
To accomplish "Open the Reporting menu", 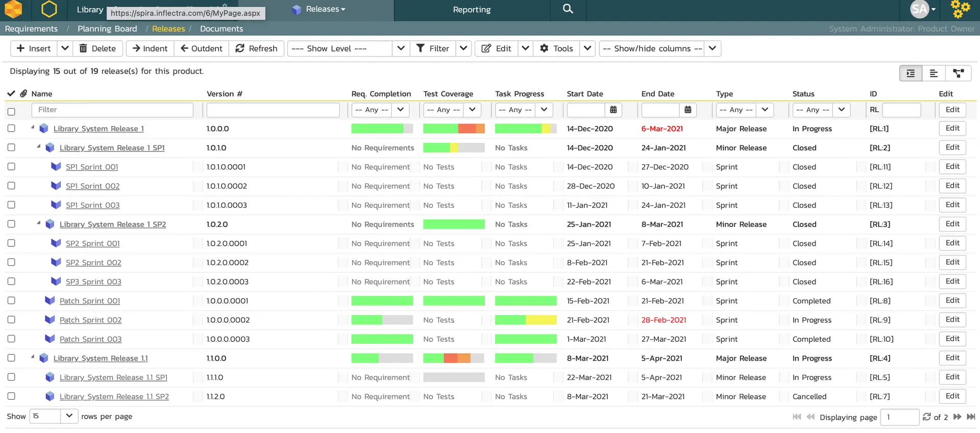I will (472, 10).
